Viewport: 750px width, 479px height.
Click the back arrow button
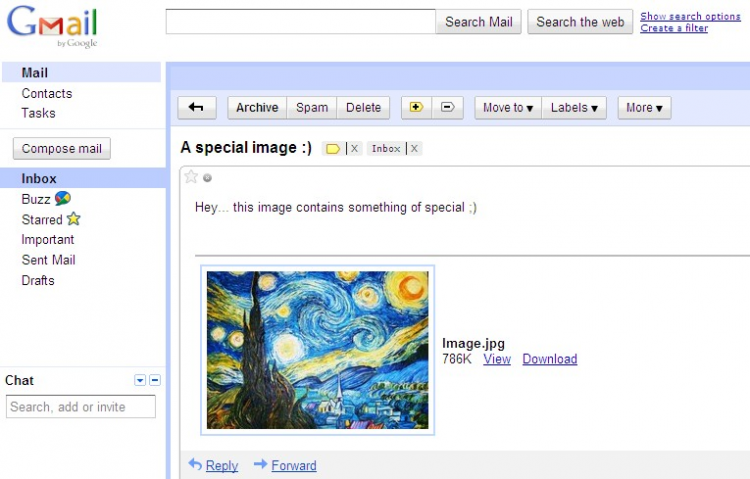pyautogui.click(x=197, y=108)
